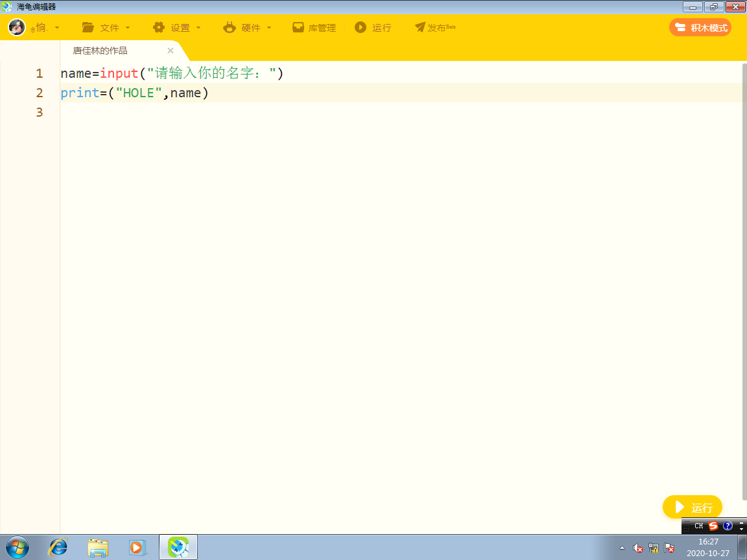
Task: Restore down the 海龟编辑器 window
Action: coord(714,6)
